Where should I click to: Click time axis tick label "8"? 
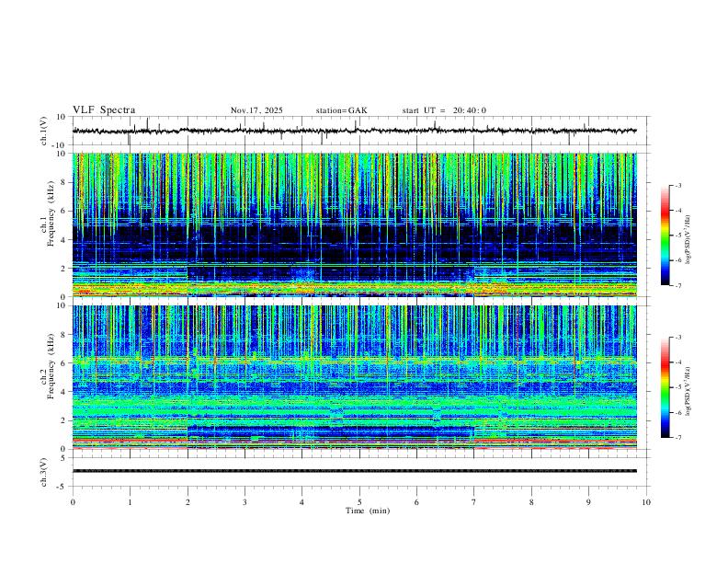[531, 502]
